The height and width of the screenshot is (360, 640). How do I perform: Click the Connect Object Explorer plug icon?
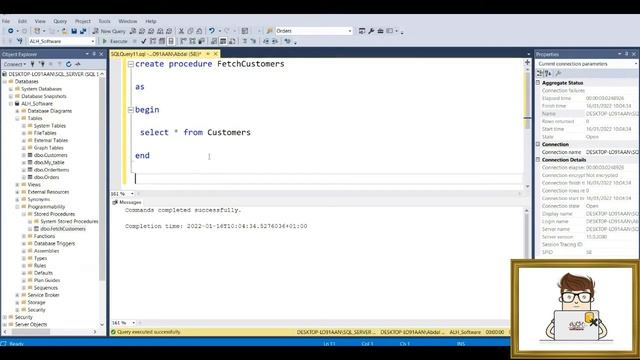[x=33, y=64]
